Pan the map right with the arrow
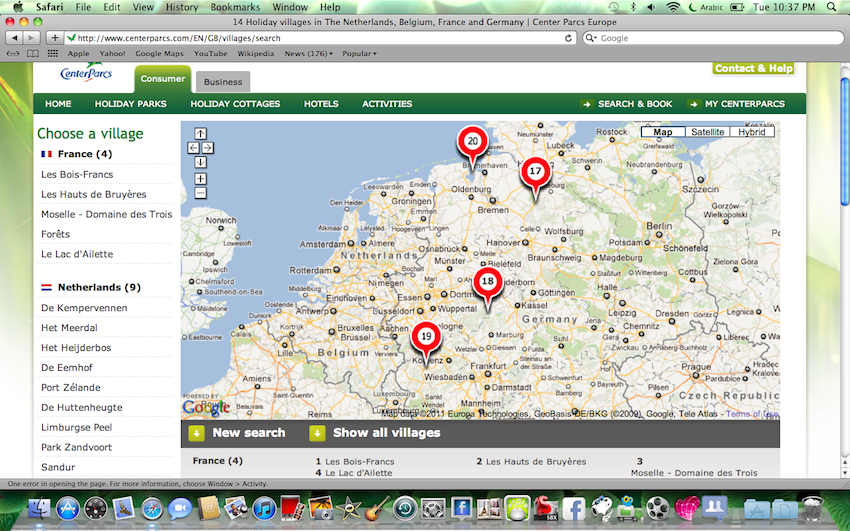Viewport: 850px width, 531px height. coord(208,147)
